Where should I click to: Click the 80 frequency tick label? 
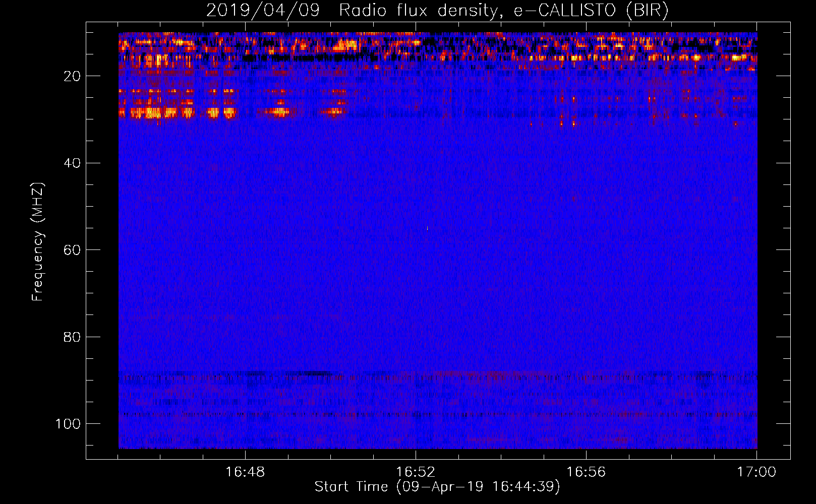[72, 337]
